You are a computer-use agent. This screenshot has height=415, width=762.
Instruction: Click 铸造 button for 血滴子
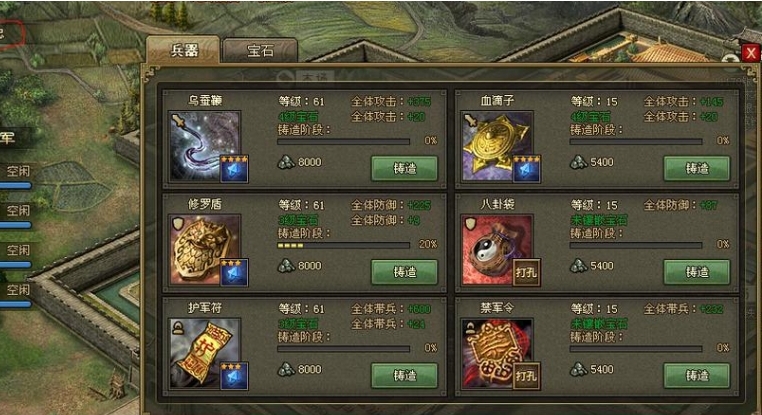click(697, 168)
